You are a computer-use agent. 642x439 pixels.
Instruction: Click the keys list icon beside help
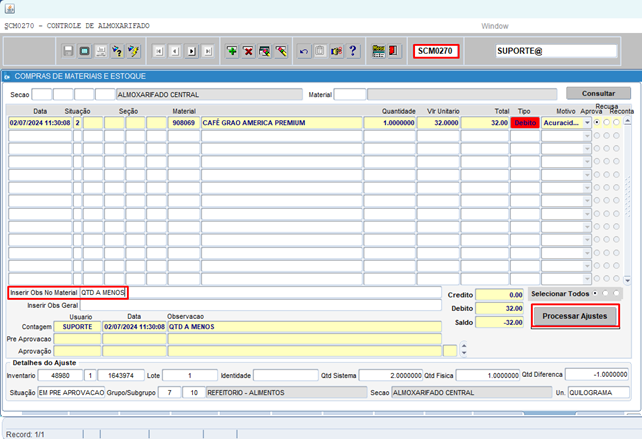336,51
